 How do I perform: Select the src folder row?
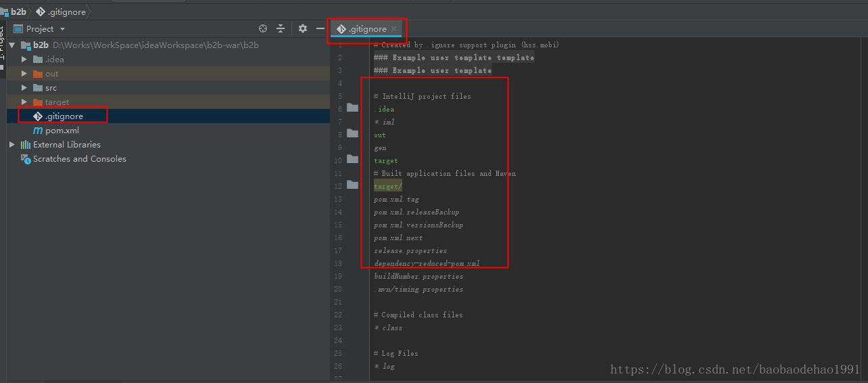169,88
